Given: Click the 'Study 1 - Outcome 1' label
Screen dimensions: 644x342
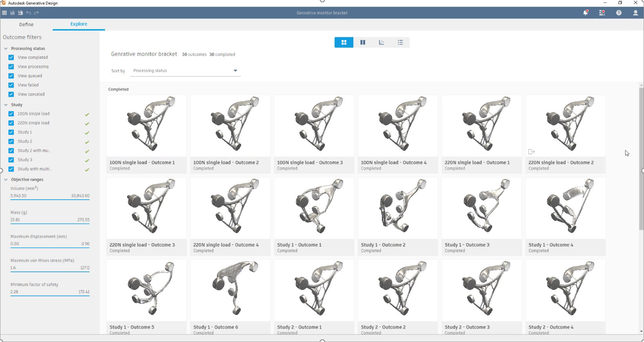Looking at the screenshot, I should point(299,245).
